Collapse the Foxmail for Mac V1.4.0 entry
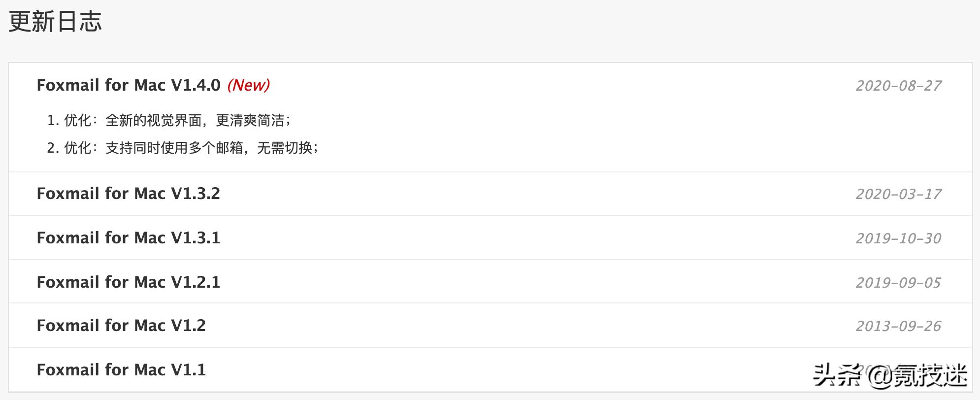This screenshot has height=400, width=980. point(128,85)
